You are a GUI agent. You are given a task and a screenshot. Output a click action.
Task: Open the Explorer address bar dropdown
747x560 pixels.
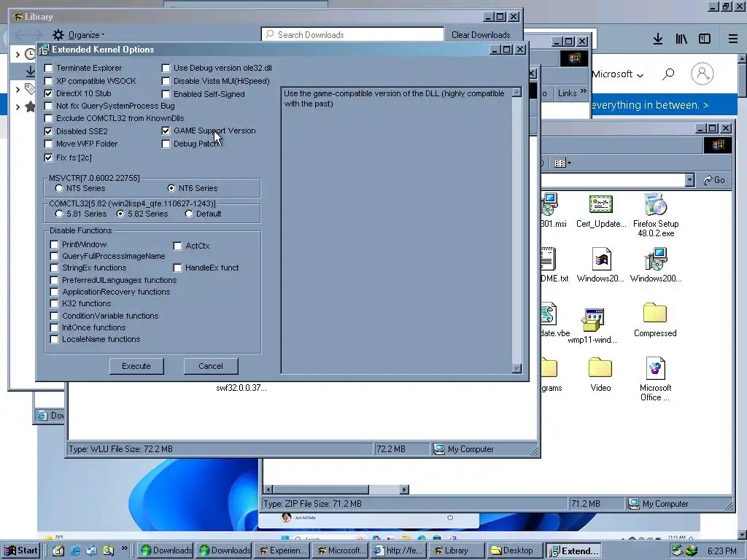pos(690,180)
